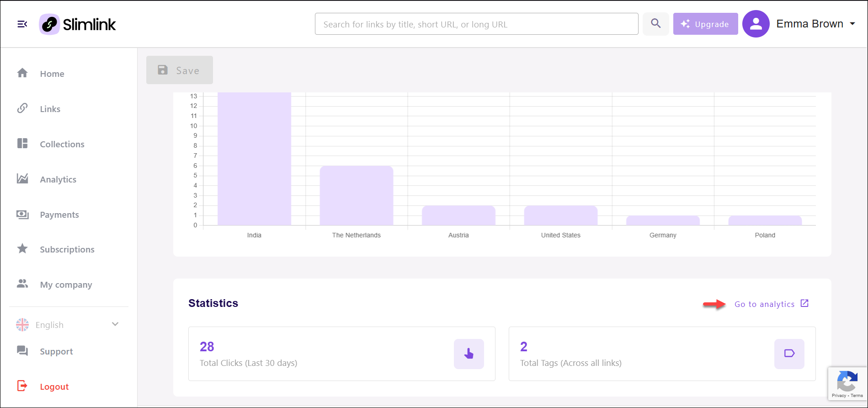The height and width of the screenshot is (408, 868).
Task: Click the Poland axis label
Action: coord(765,235)
